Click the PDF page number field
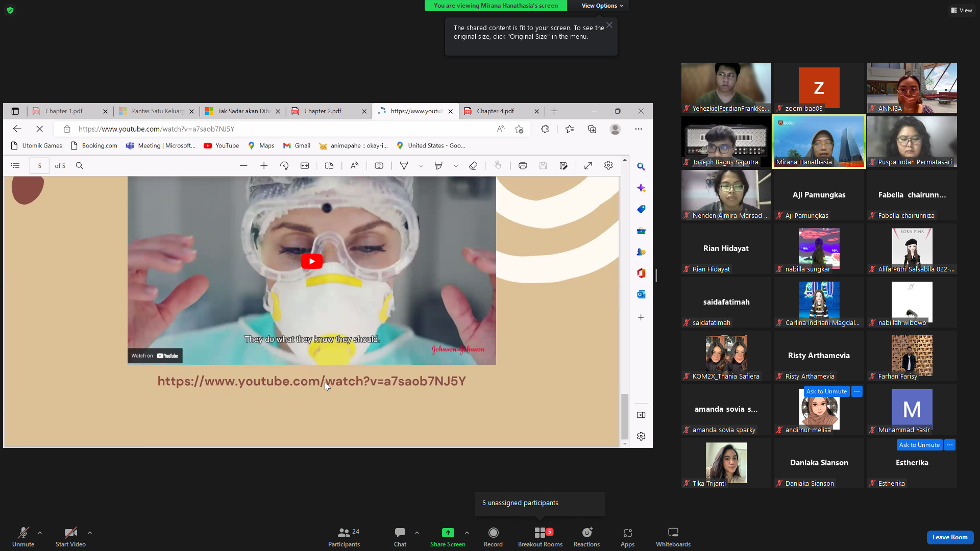 (39, 166)
